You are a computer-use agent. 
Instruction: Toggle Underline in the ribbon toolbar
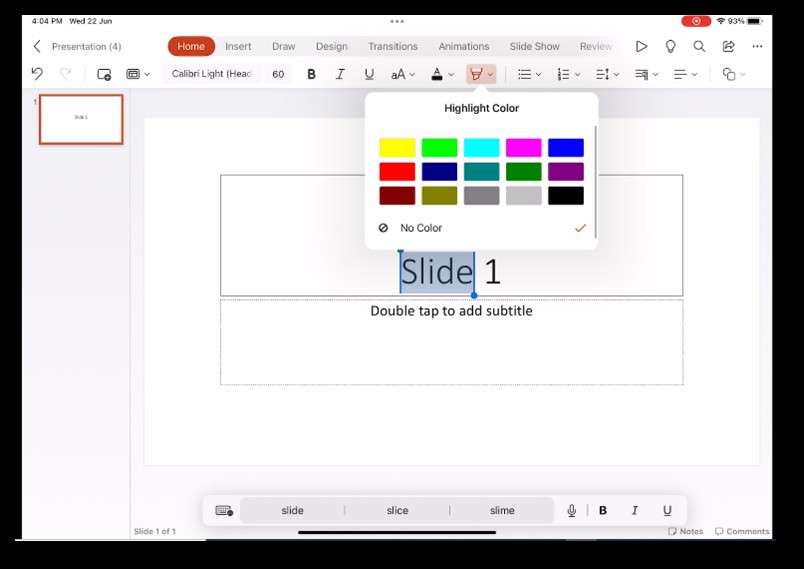click(369, 74)
